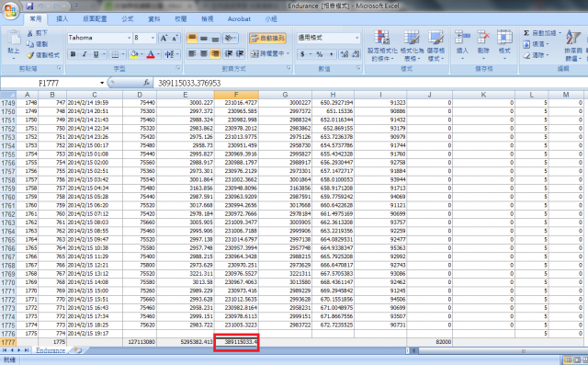Increase decimal places

point(345,54)
